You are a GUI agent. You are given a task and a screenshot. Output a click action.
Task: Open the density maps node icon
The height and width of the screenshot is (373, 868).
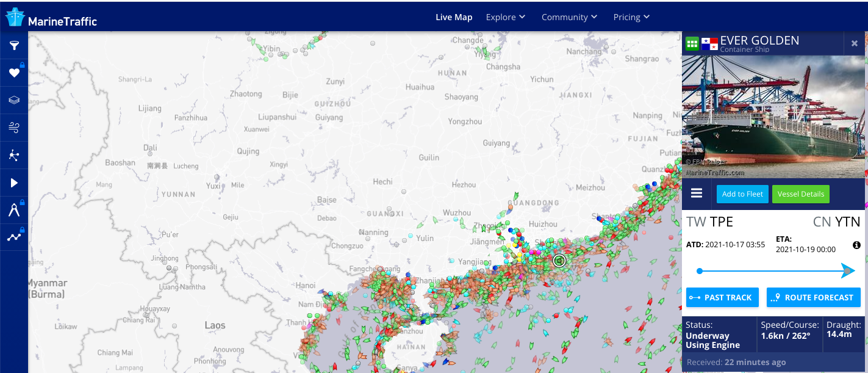(x=14, y=155)
